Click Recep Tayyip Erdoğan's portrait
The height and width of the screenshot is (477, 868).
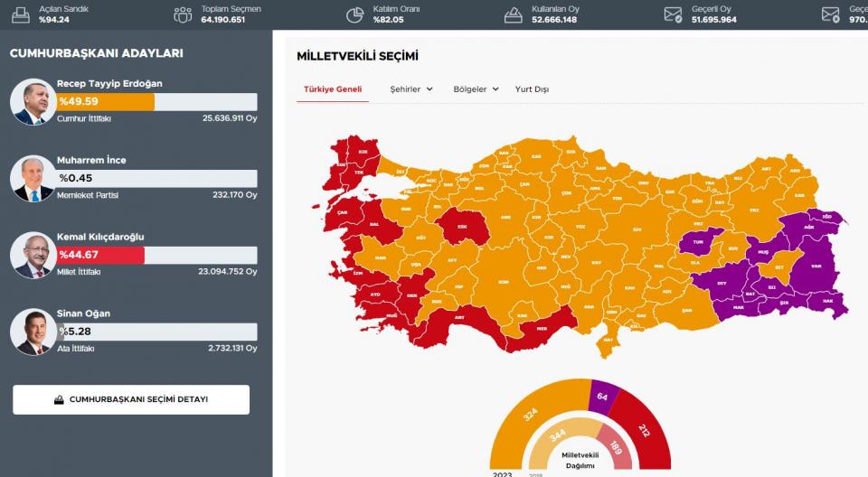point(33,101)
